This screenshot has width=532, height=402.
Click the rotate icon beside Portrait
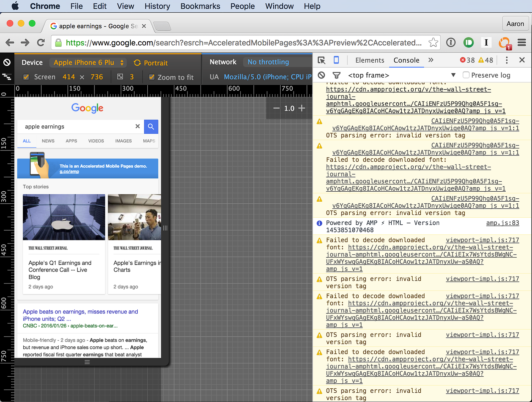137,63
